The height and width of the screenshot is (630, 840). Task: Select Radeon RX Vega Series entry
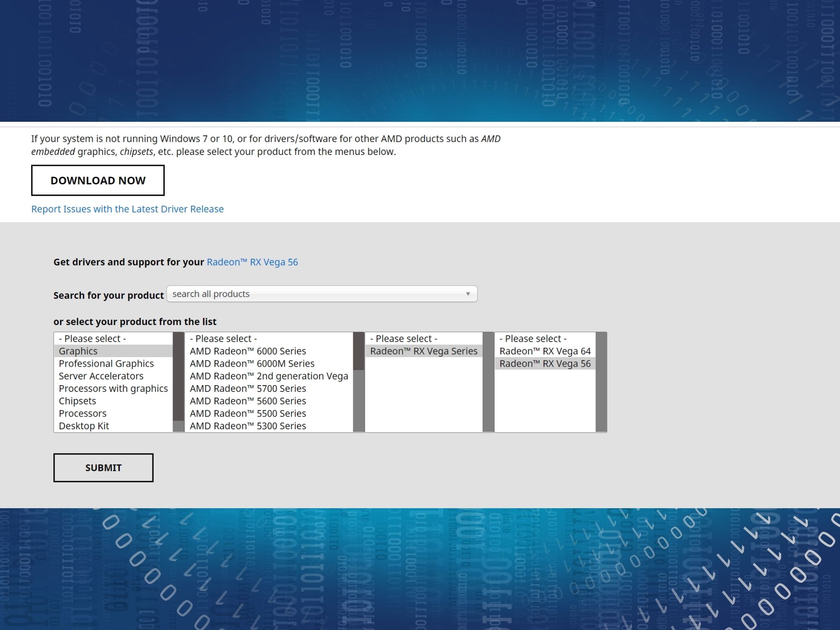[424, 351]
